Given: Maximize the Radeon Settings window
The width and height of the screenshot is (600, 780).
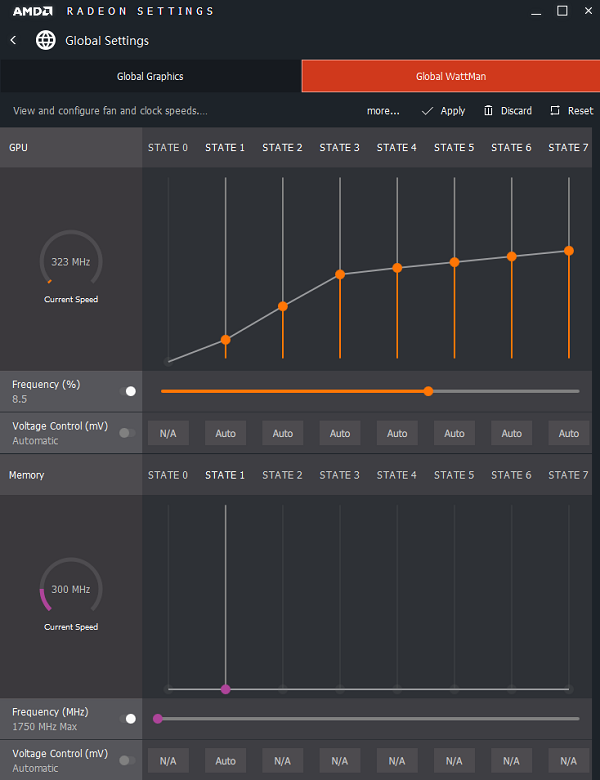Looking at the screenshot, I should click(562, 10).
